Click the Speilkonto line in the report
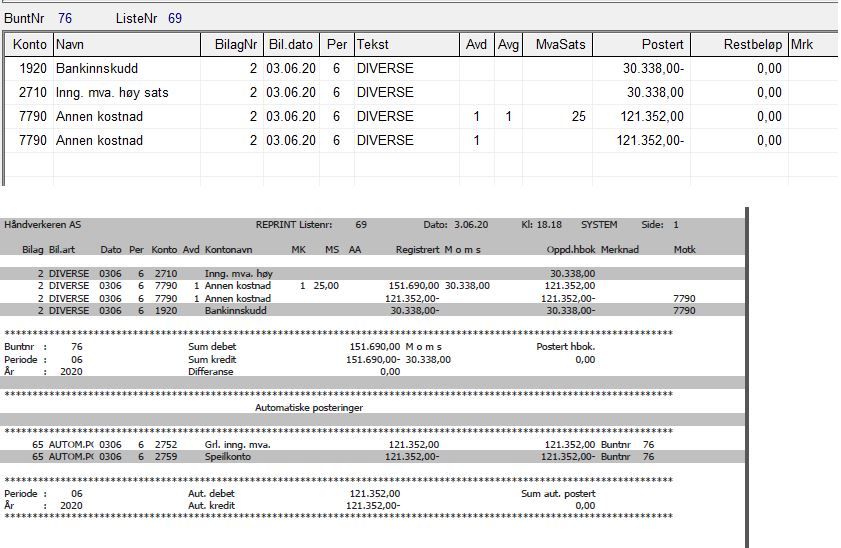Screen dimensions: 841x548 pos(372,457)
